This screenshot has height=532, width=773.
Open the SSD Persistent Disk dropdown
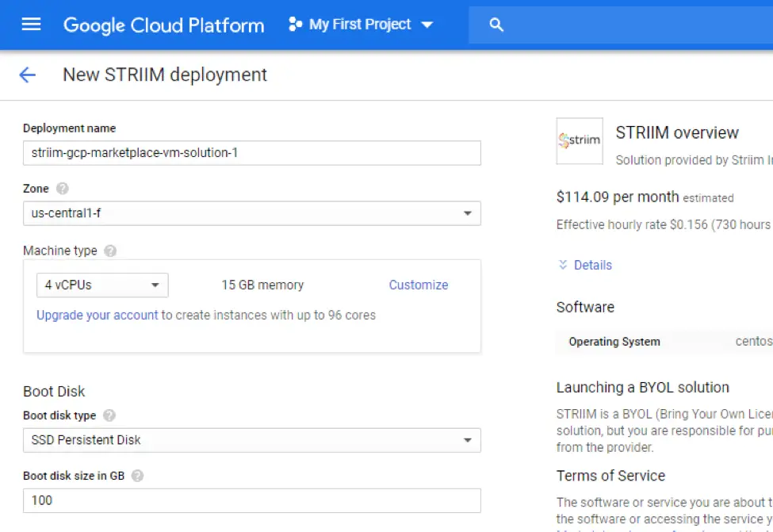(x=251, y=440)
